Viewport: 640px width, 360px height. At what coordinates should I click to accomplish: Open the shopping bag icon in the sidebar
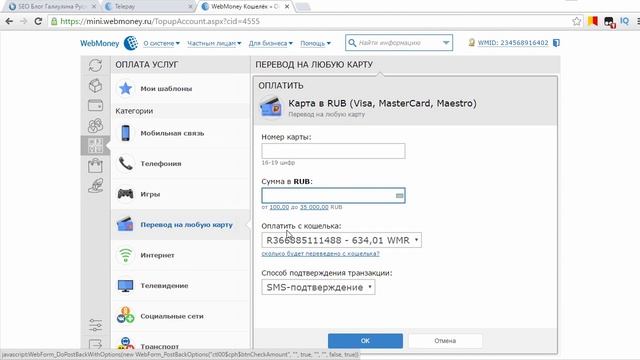pos(95,165)
